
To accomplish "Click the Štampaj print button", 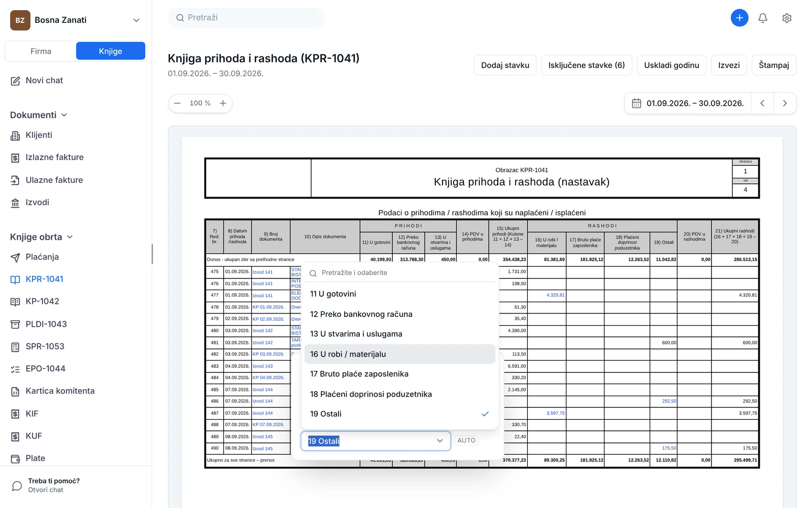I will (774, 65).
